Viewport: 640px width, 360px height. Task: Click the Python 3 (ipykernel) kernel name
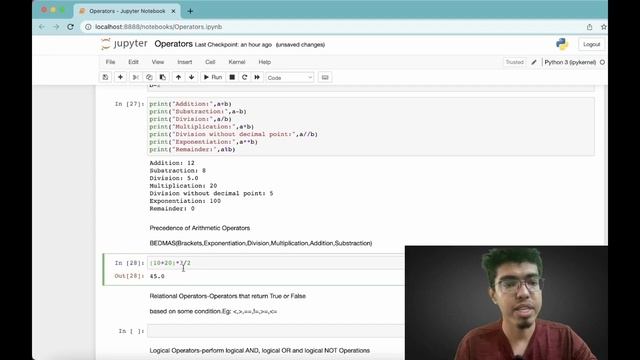point(570,62)
